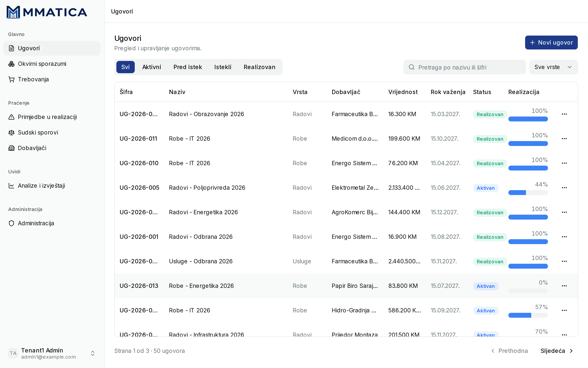Screen dimensions: 588x368
Task: Sort by Vrijednost column header
Action: [403, 92]
